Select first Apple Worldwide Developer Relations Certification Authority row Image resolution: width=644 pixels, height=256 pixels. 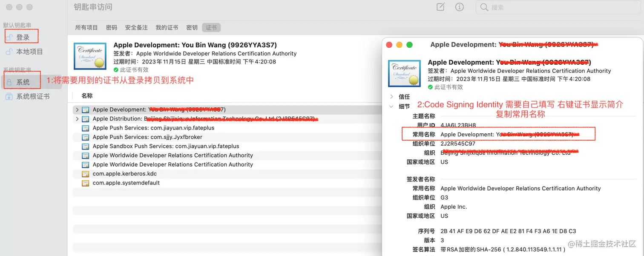173,155
